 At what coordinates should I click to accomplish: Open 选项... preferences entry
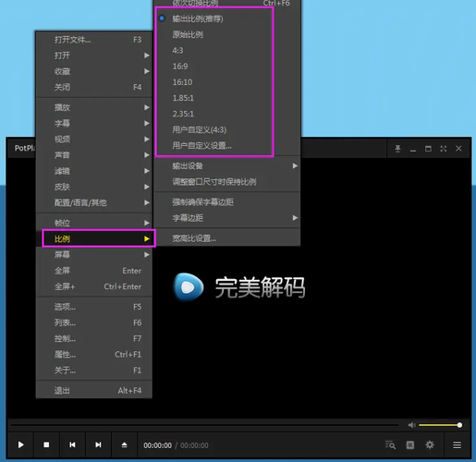pos(94,307)
